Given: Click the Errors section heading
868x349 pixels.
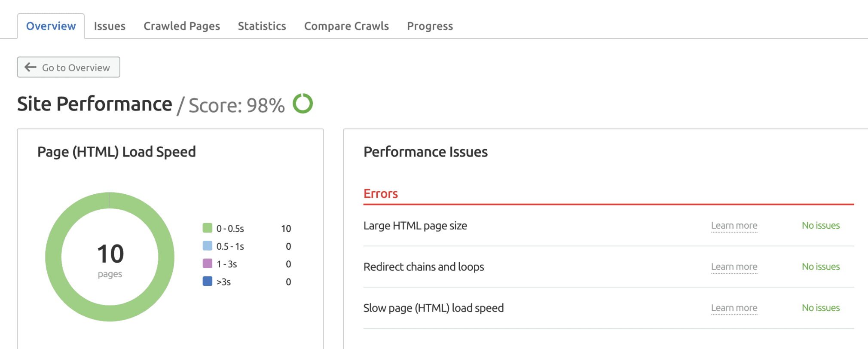Looking at the screenshot, I should point(380,193).
